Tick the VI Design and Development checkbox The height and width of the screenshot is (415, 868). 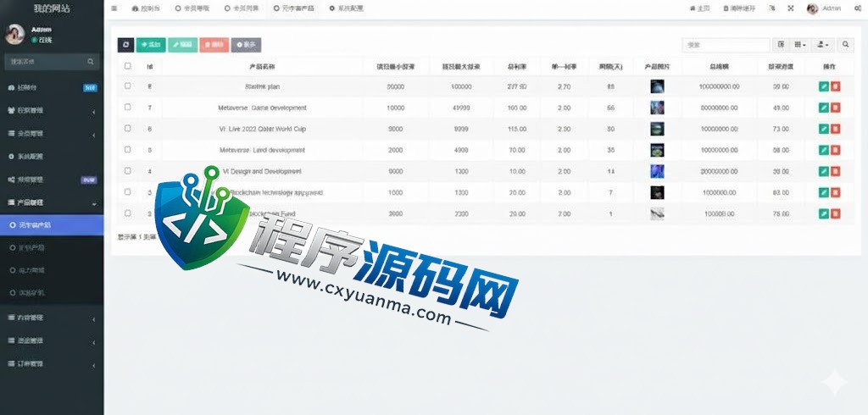pyautogui.click(x=128, y=171)
